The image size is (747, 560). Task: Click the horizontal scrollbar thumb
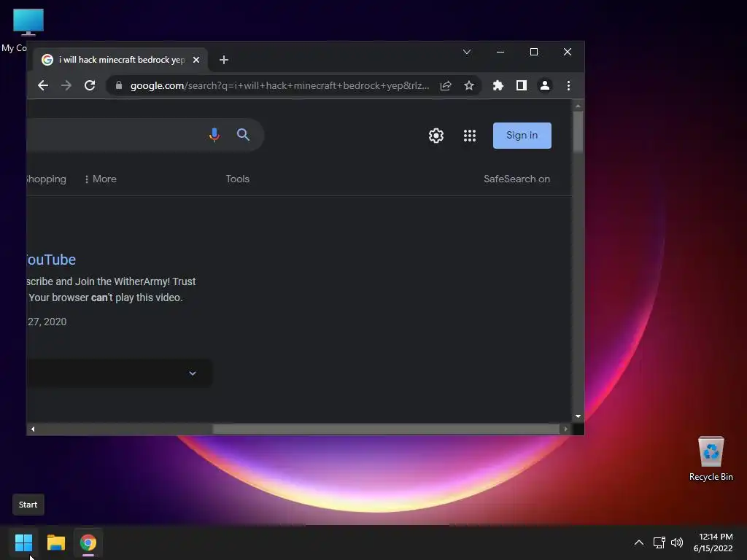tap(385, 429)
